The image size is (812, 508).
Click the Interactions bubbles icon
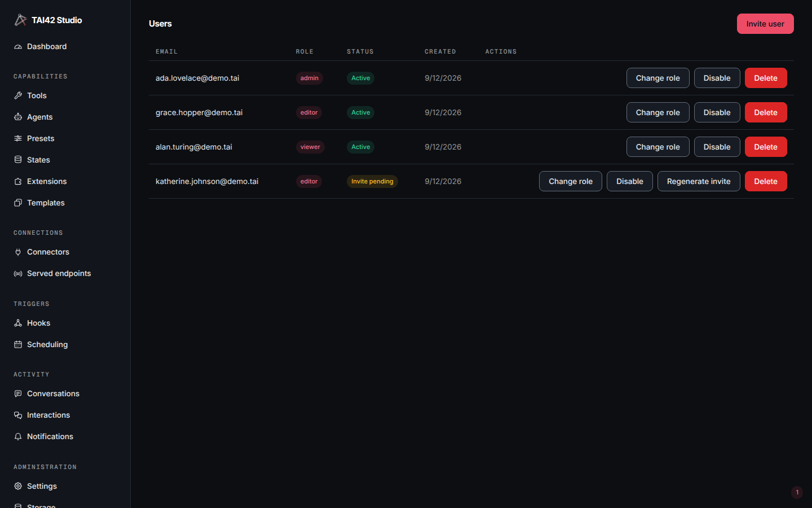(18, 415)
